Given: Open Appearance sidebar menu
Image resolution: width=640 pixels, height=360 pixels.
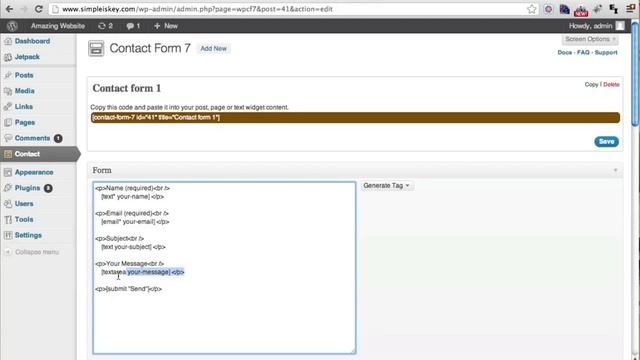Looking at the screenshot, I should (x=34, y=172).
